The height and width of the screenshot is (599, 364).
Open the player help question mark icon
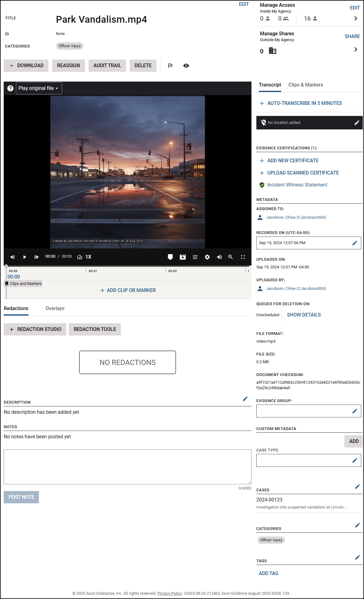[10, 88]
